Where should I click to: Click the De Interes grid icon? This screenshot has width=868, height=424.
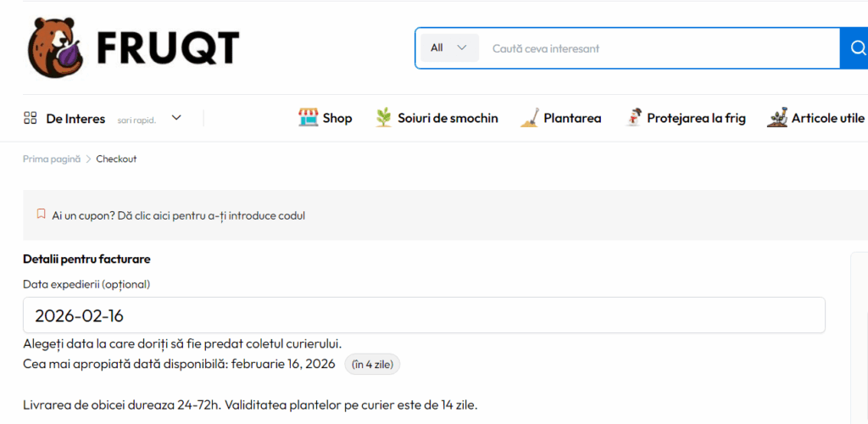(x=31, y=118)
